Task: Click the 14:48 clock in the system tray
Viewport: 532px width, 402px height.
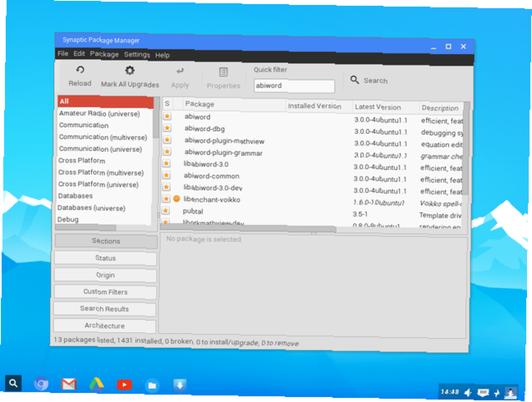Action: (x=450, y=392)
